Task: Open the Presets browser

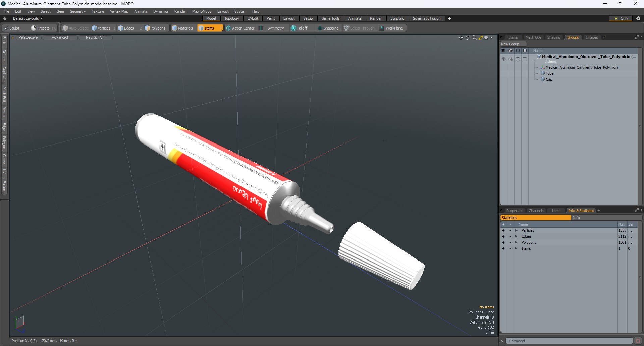Action: click(43, 28)
